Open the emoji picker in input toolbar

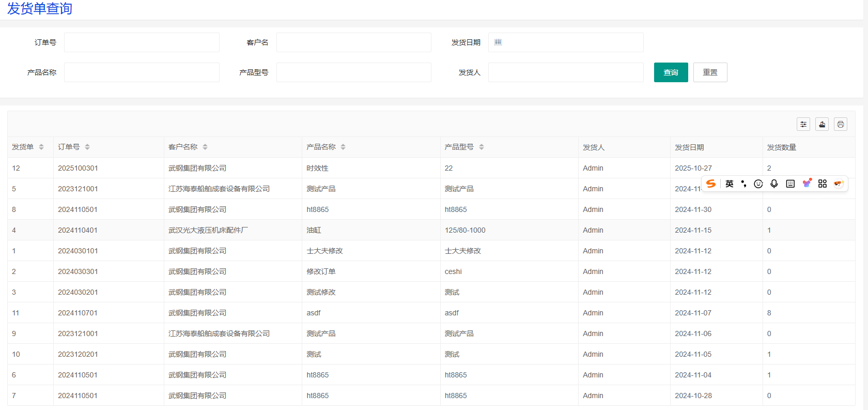point(758,184)
